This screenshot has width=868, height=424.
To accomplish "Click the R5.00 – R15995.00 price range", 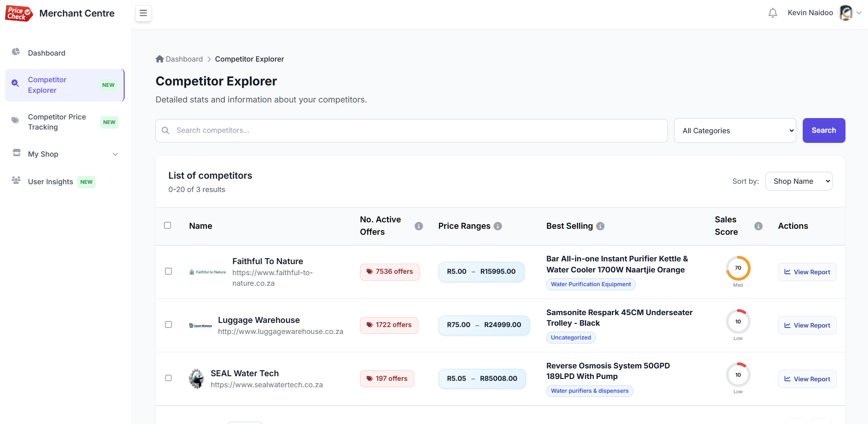I will pos(481,272).
